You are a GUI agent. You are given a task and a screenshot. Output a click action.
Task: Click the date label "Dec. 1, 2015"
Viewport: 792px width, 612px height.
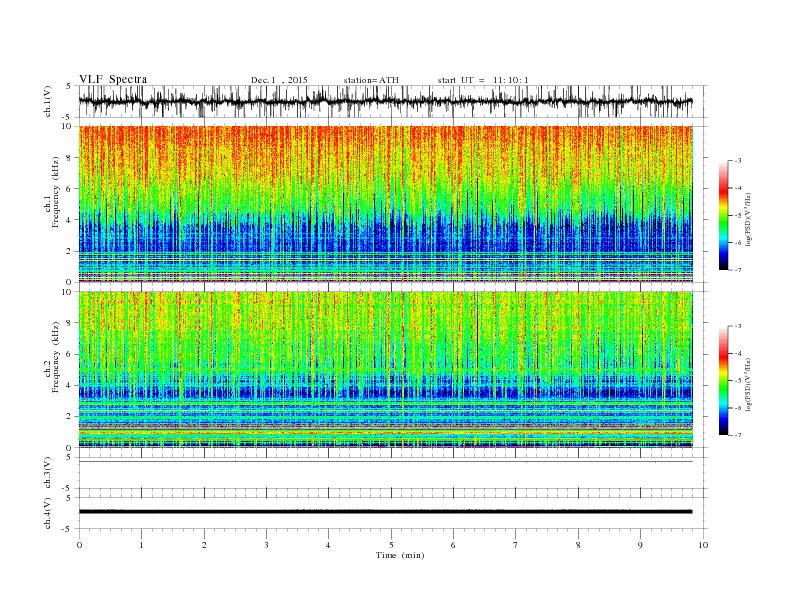click(279, 80)
